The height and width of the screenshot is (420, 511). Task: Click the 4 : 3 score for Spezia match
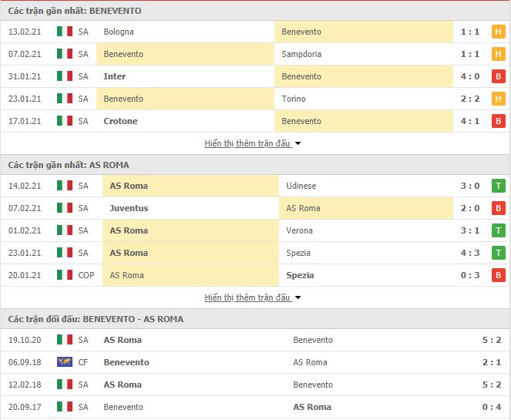coord(470,253)
